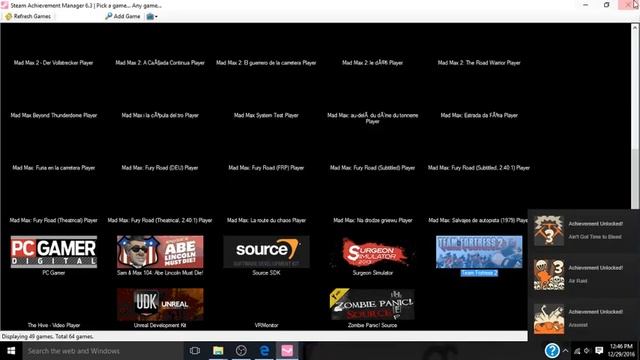Click Mad Max Beyond Thunderdome Player
The width and height of the screenshot is (640, 360).
[54, 116]
